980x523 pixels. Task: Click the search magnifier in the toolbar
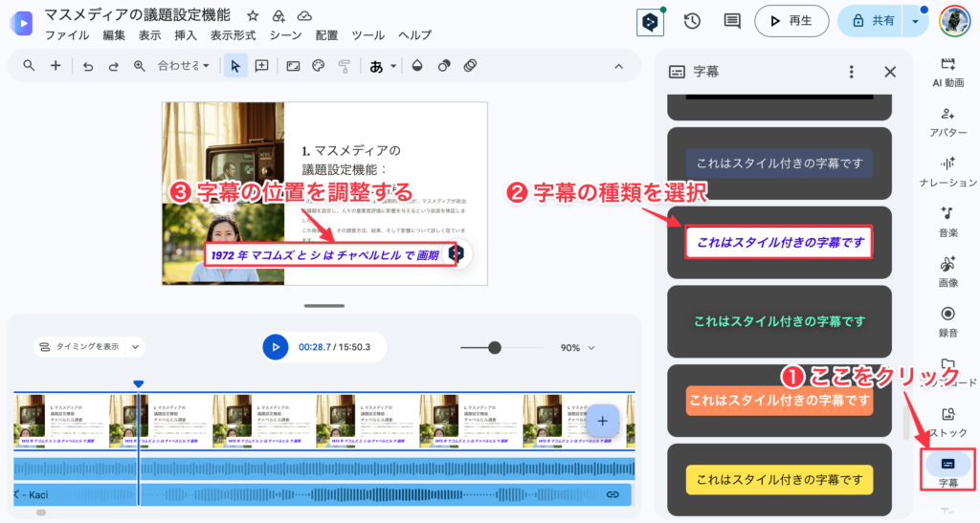pos(29,66)
